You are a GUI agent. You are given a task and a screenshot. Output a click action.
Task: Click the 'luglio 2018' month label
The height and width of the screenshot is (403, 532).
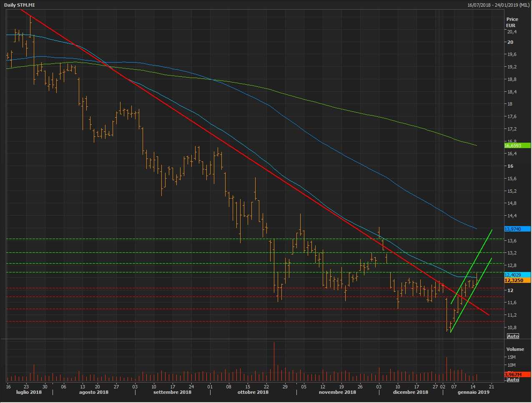tap(29, 392)
